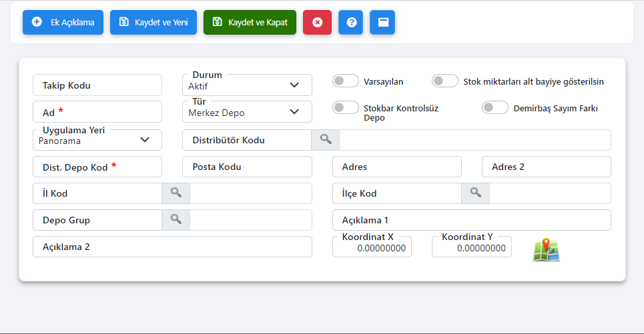
Task: Toggle Demirbaş Sayım Farkı switch
Action: 495,107
